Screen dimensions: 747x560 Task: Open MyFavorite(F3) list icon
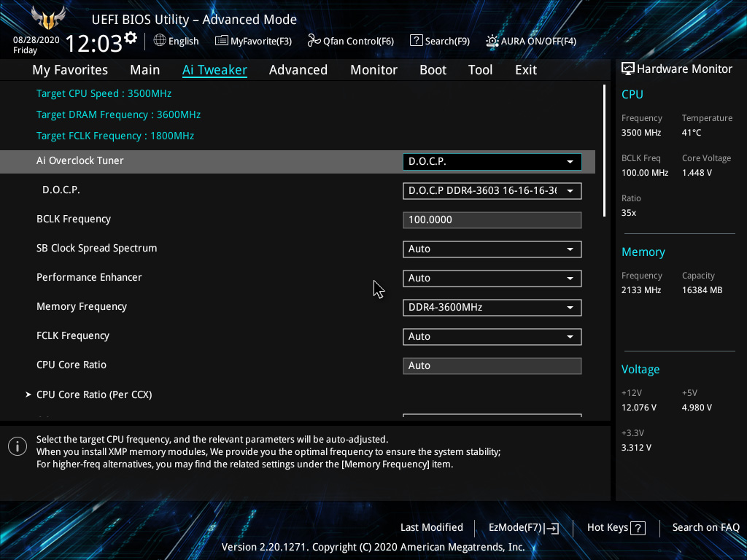click(222, 41)
